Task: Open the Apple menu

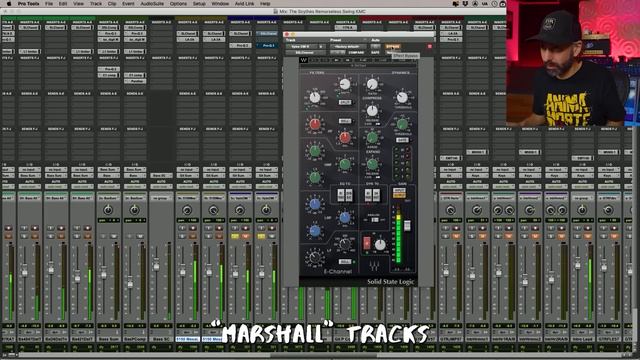Action: (9, 4)
